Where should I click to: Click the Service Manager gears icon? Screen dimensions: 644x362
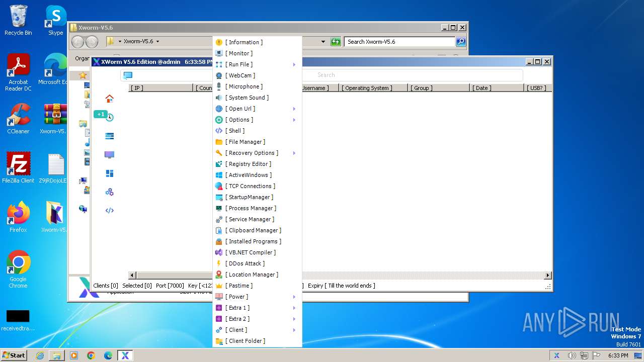coord(219,219)
